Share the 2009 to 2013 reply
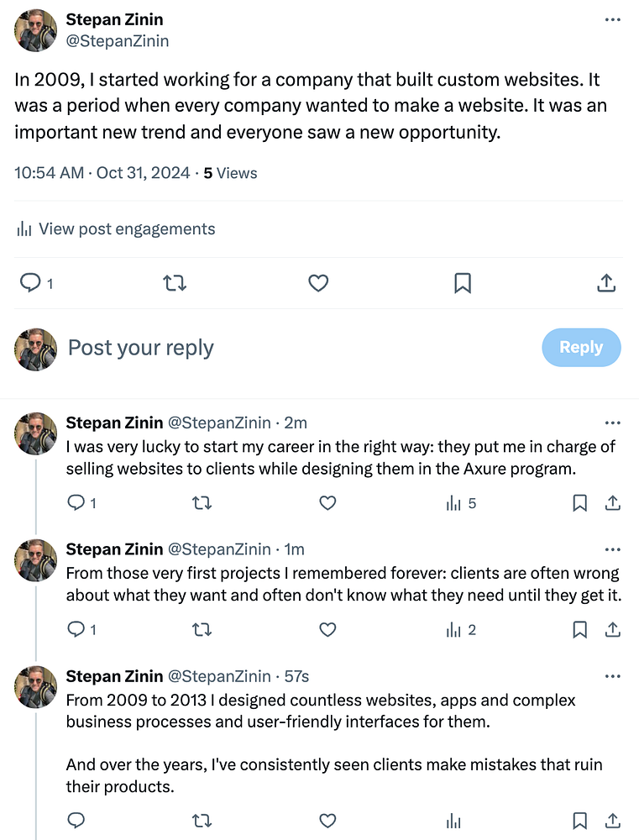Viewport: 639px width, 840px height. (x=613, y=821)
